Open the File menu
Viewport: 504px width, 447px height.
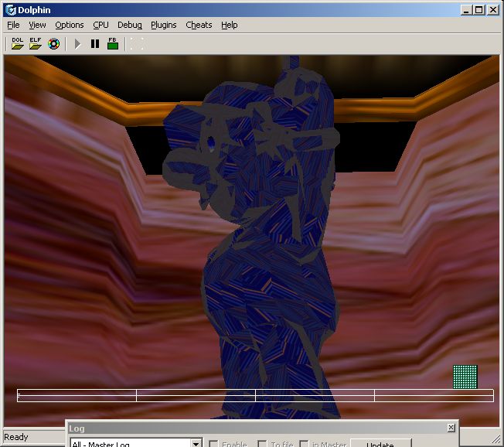(13, 25)
